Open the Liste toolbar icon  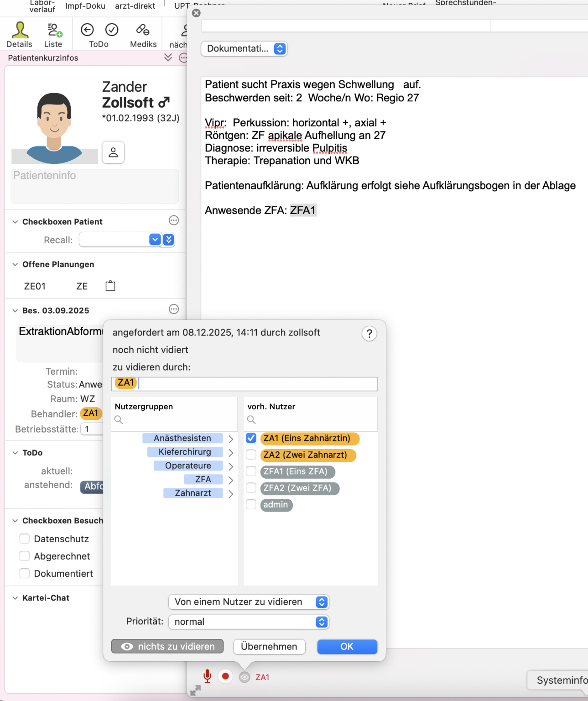point(54,31)
